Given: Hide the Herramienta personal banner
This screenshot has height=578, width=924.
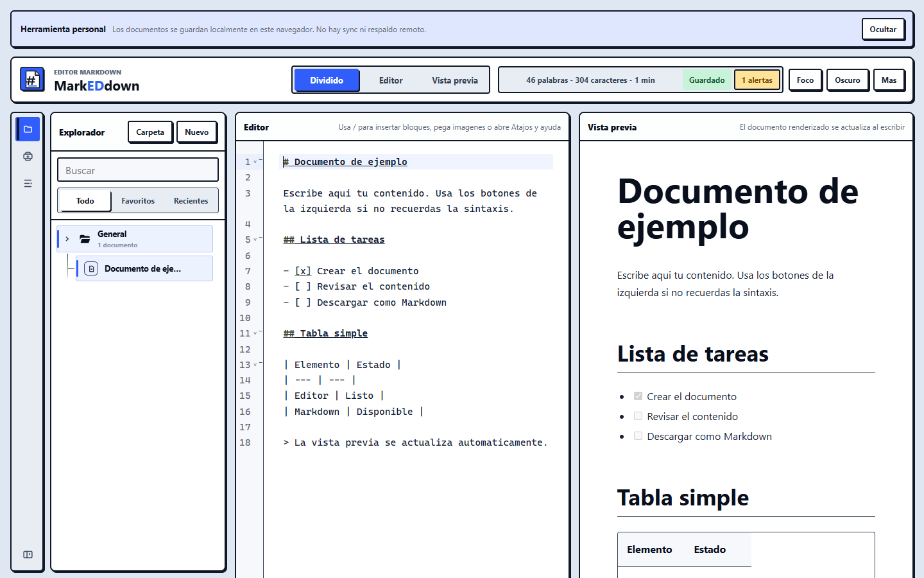Looking at the screenshot, I should [883, 30].
